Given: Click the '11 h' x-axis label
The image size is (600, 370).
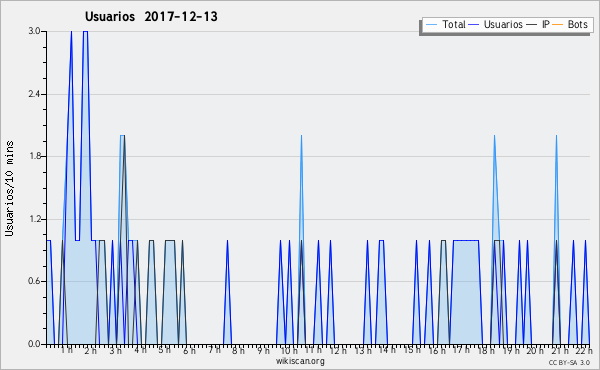Looking at the screenshot, I should pyautogui.click(x=313, y=350).
